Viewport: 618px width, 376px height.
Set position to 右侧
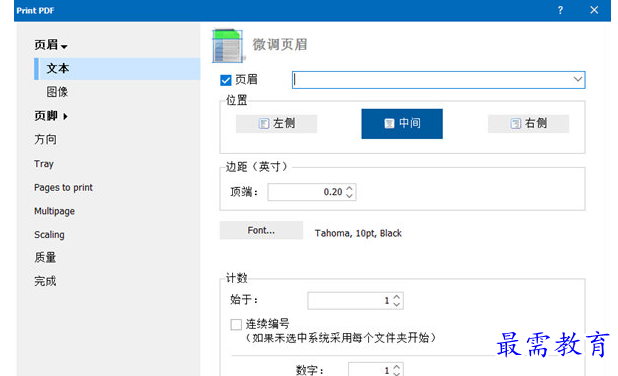528,124
